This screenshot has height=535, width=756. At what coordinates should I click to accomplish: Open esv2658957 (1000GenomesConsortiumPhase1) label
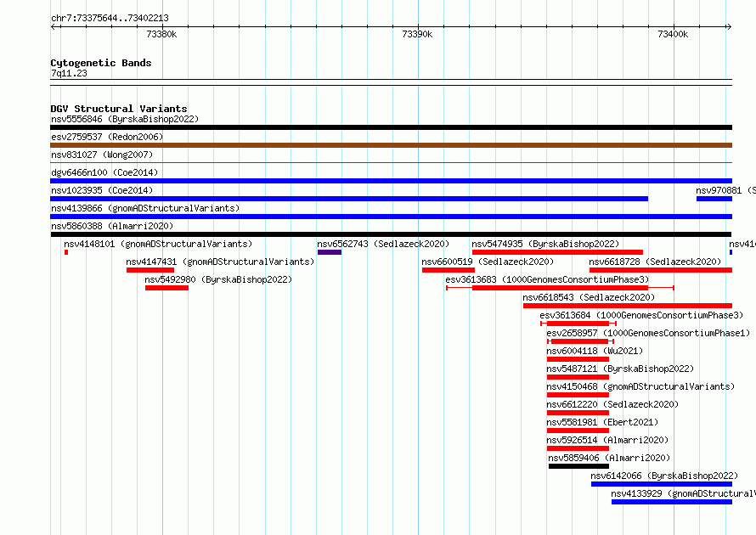648,333
